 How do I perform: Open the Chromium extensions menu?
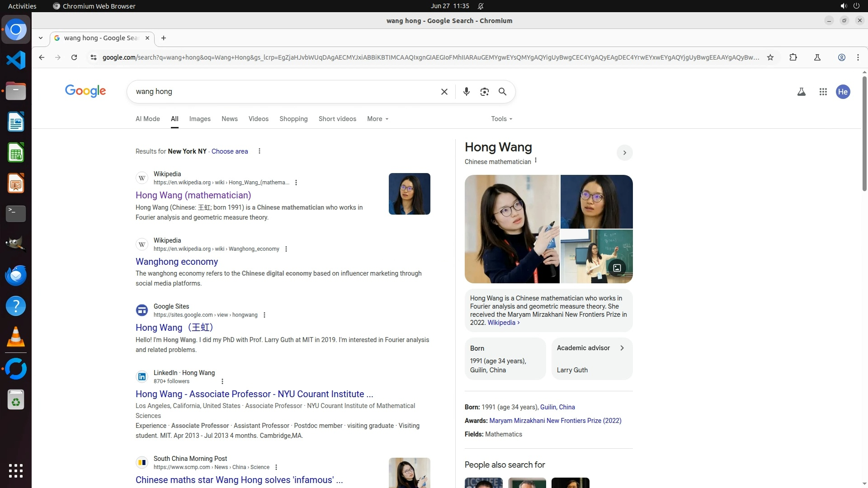click(x=793, y=57)
